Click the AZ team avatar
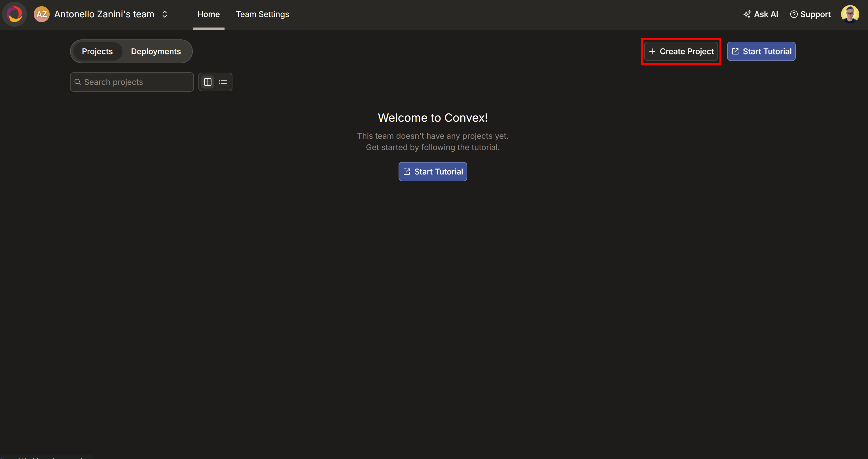The image size is (868, 459). pos(41,14)
